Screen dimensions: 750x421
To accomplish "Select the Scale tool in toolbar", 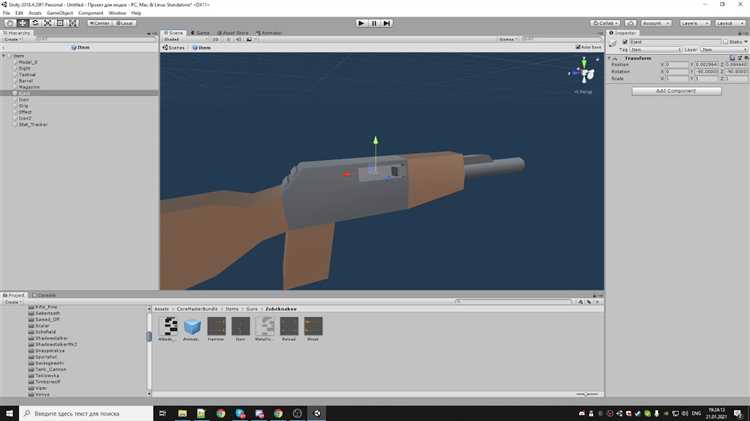I will pyautogui.click(x=47, y=23).
